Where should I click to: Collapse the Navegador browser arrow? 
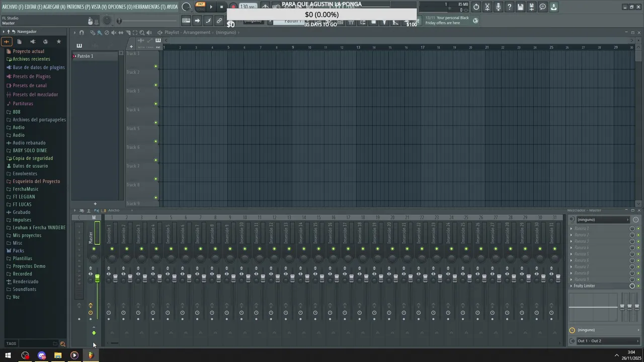tap(4, 32)
